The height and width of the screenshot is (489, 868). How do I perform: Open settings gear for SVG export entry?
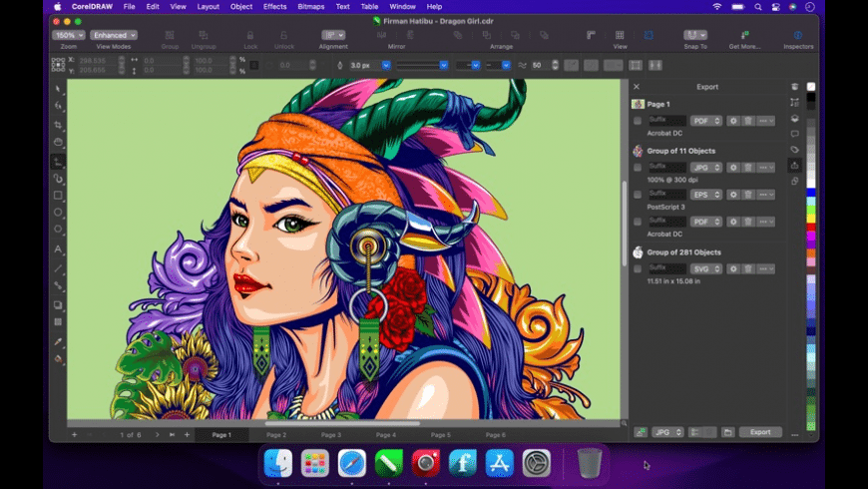coord(733,268)
